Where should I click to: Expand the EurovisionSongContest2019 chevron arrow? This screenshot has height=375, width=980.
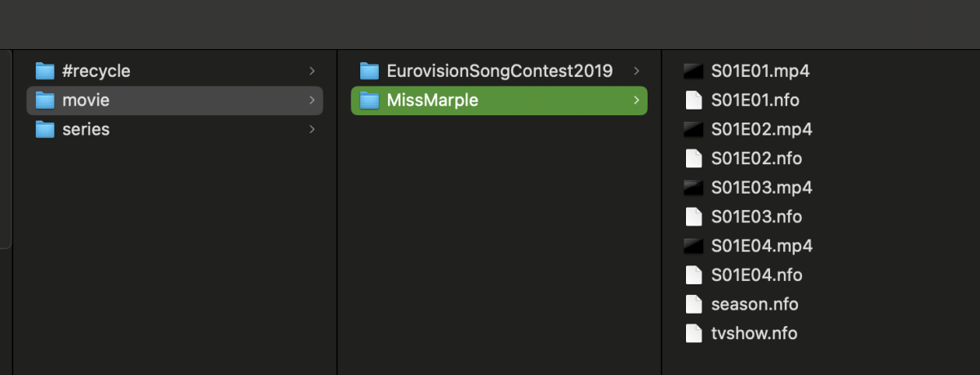(x=636, y=71)
